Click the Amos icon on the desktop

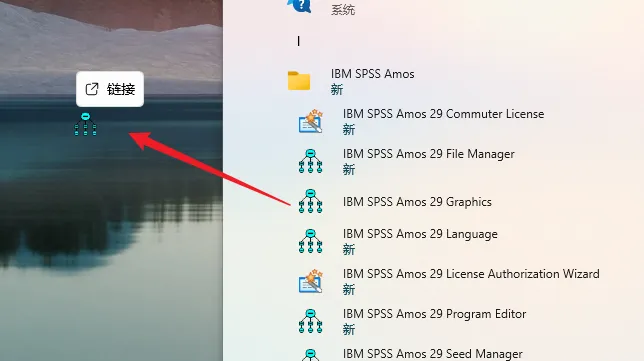click(85, 124)
